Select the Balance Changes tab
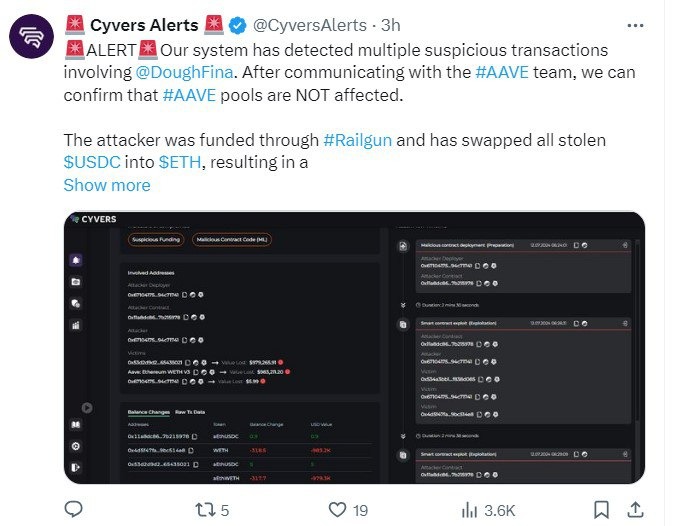The width and height of the screenshot is (683, 526). pos(147,412)
